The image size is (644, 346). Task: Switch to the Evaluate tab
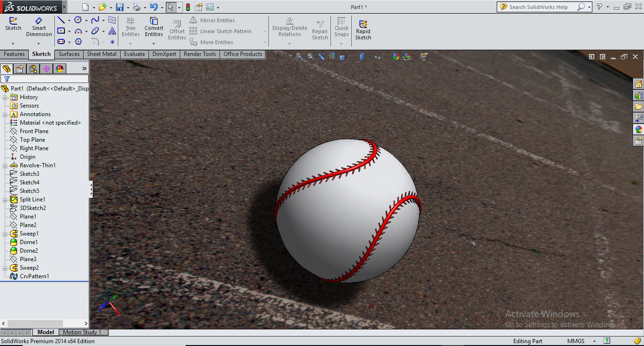(134, 54)
